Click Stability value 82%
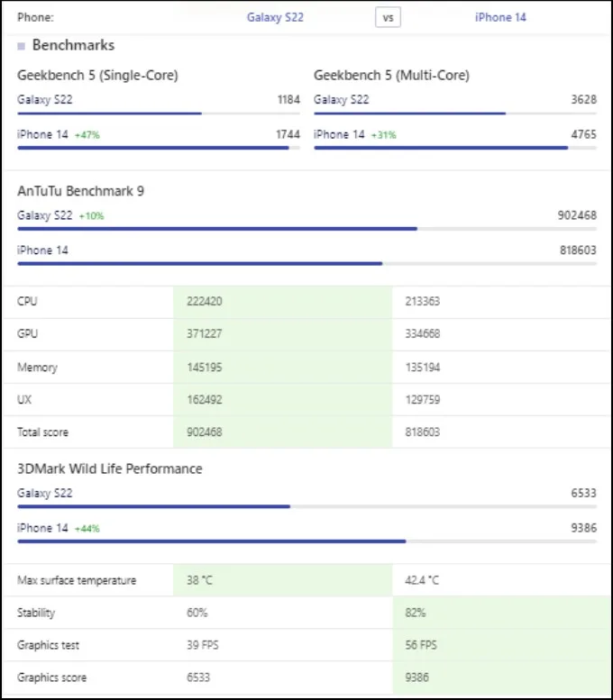The width and height of the screenshot is (613, 700). pyautogui.click(x=415, y=613)
